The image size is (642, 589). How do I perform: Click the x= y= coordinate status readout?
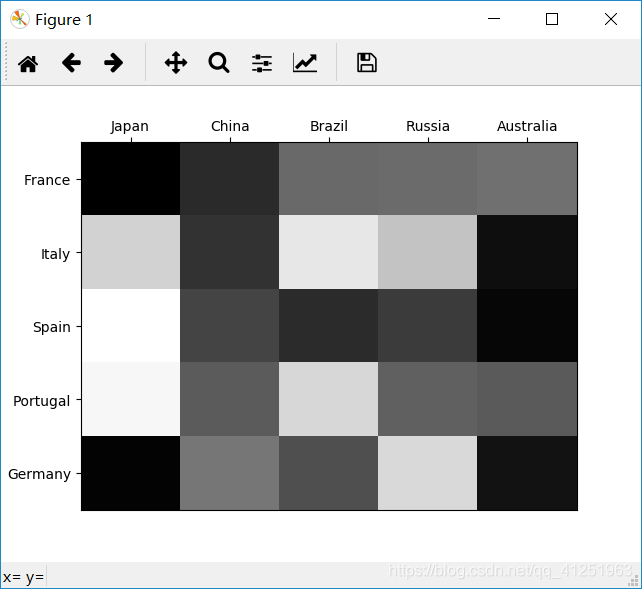pos(23,577)
